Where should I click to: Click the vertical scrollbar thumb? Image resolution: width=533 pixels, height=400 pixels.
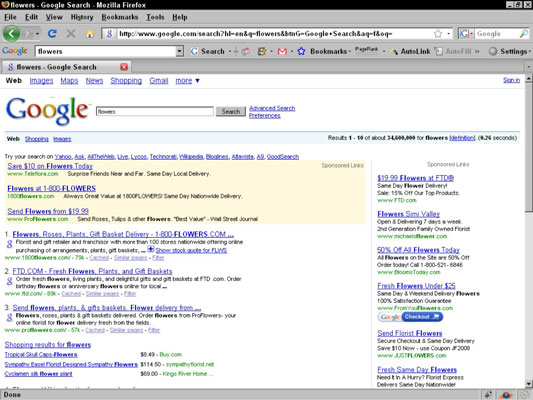click(529, 147)
